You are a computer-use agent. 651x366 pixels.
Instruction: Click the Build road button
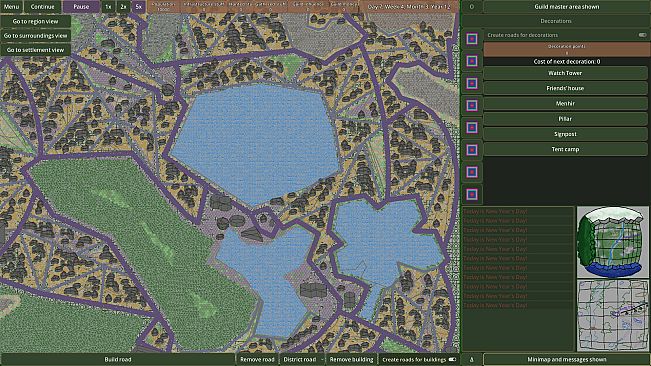(117, 359)
